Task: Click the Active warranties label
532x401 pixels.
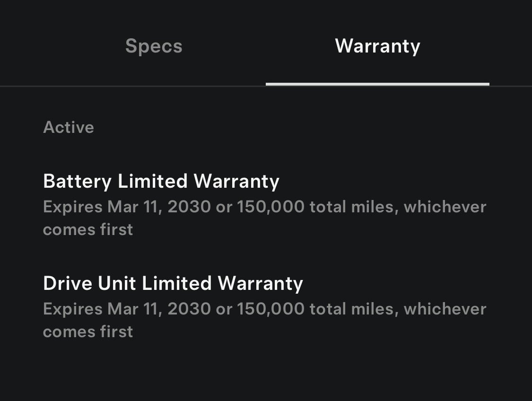Action: (x=69, y=127)
